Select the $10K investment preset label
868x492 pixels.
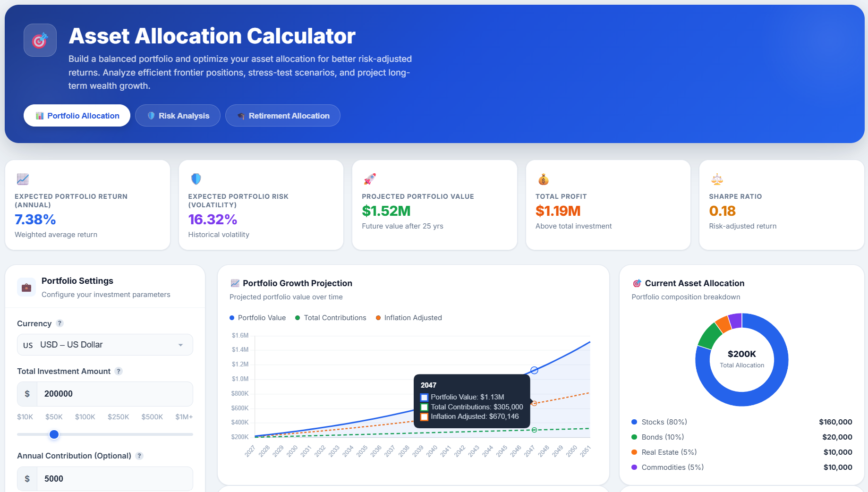[x=25, y=417]
